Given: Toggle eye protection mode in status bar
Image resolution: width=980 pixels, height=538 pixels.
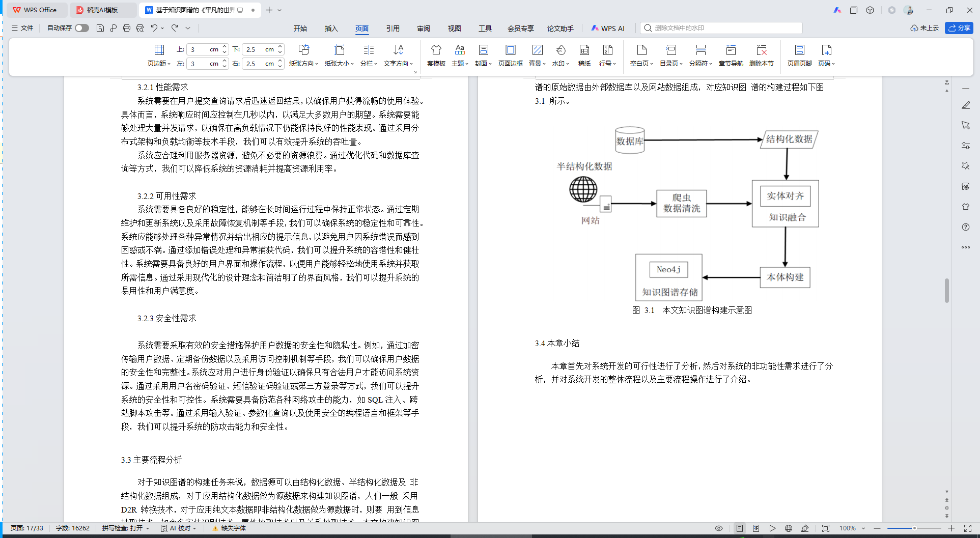Looking at the screenshot, I should pos(719,528).
